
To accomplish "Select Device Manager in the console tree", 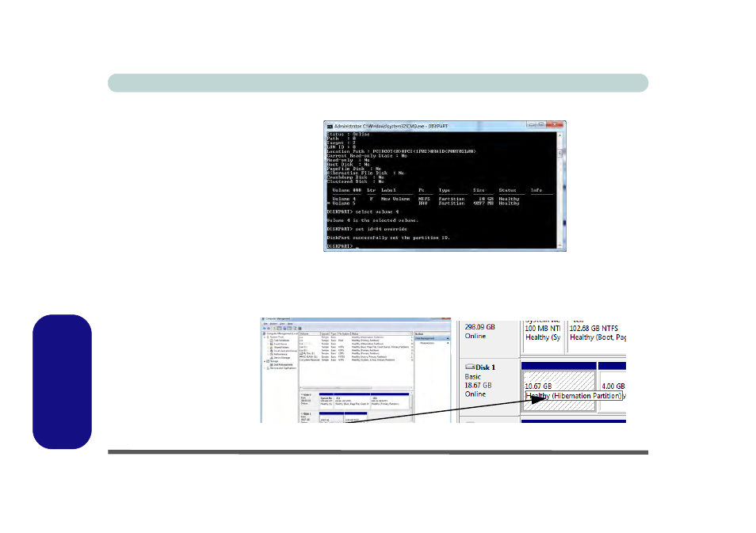I will pyautogui.click(x=281, y=358).
